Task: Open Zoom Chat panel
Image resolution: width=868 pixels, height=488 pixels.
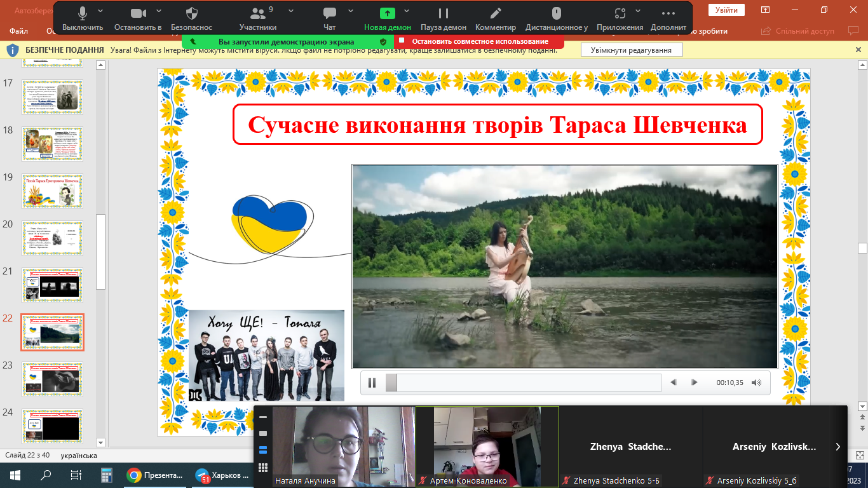Action: (x=329, y=18)
